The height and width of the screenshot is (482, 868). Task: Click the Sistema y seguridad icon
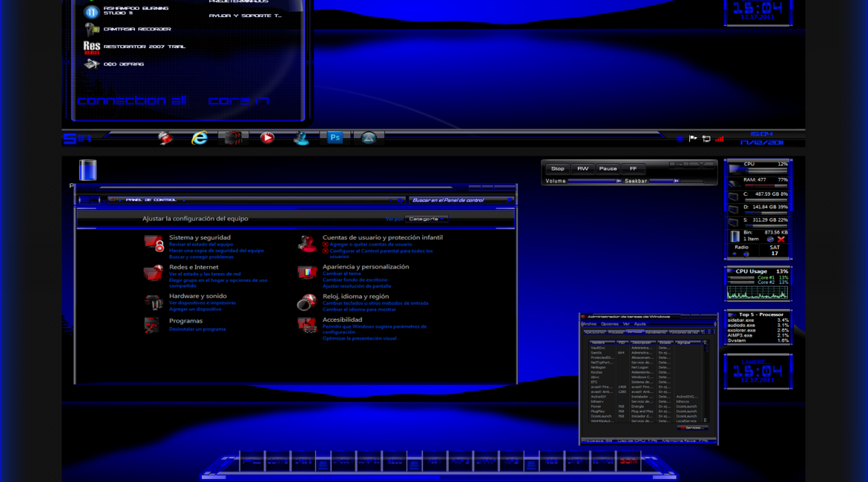pos(154,243)
